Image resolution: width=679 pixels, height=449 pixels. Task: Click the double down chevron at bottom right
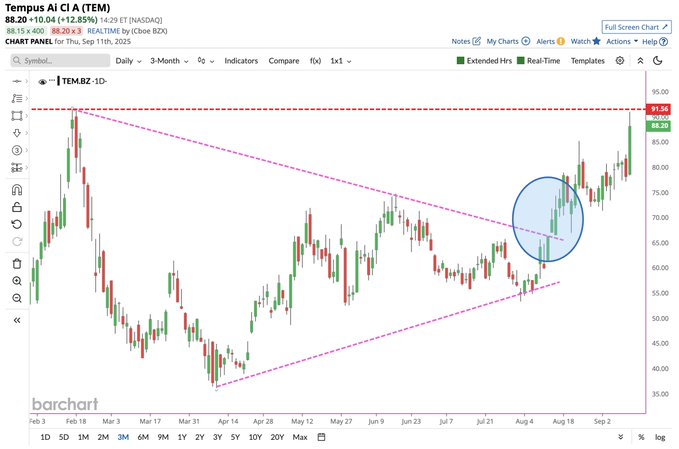pyautogui.click(x=621, y=437)
